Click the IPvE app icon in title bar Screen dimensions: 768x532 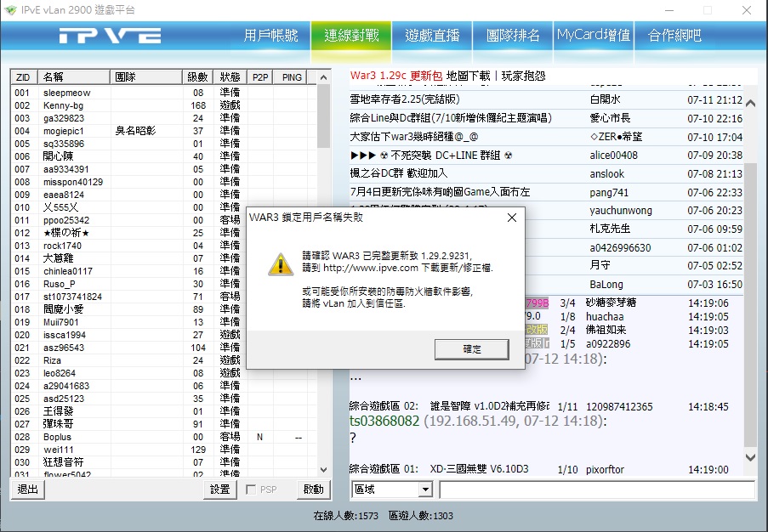(11, 10)
